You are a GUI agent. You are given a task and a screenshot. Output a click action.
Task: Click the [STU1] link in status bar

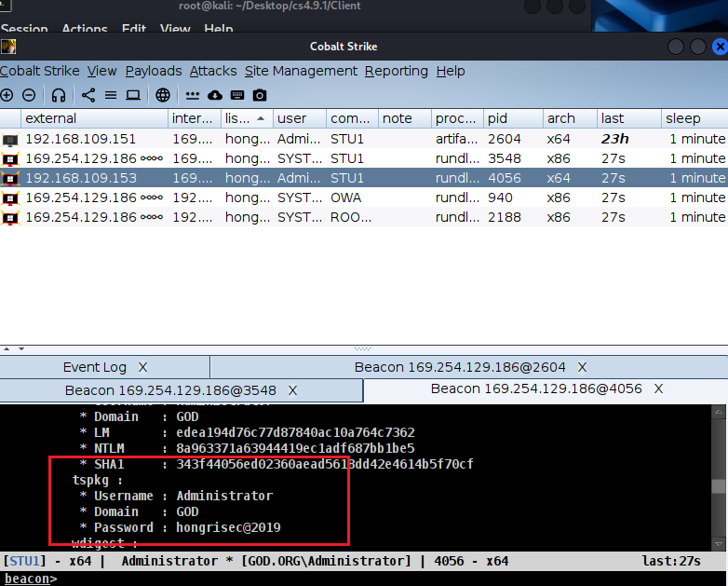24,561
